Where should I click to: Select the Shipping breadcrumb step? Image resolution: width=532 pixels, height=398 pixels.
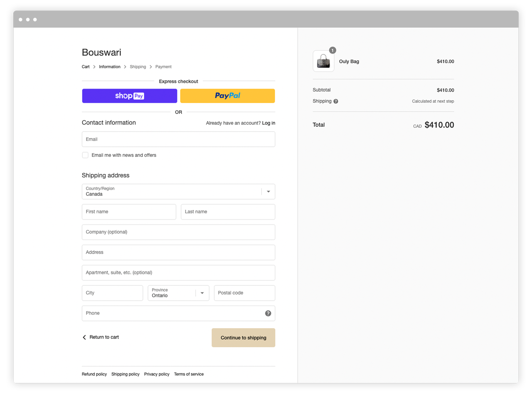(138, 67)
